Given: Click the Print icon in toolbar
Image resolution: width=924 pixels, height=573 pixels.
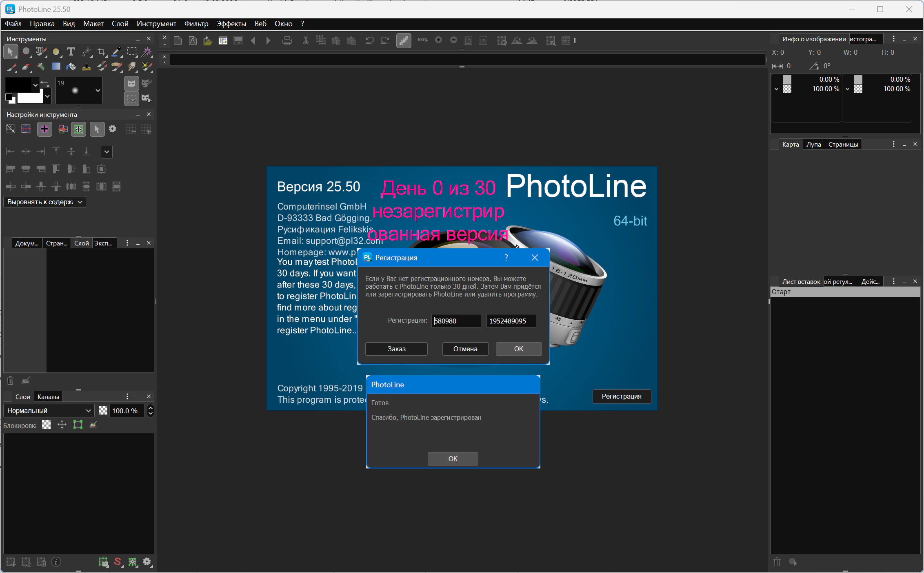Looking at the screenshot, I should point(287,40).
